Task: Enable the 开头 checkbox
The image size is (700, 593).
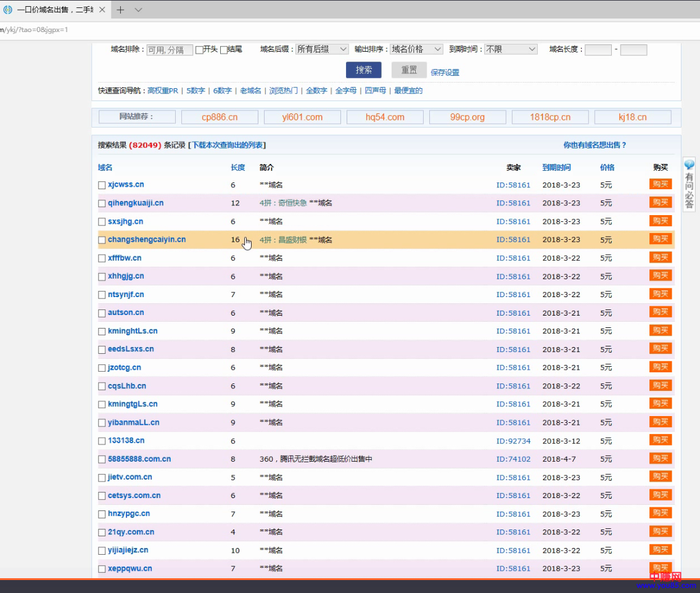Action: pyautogui.click(x=199, y=49)
